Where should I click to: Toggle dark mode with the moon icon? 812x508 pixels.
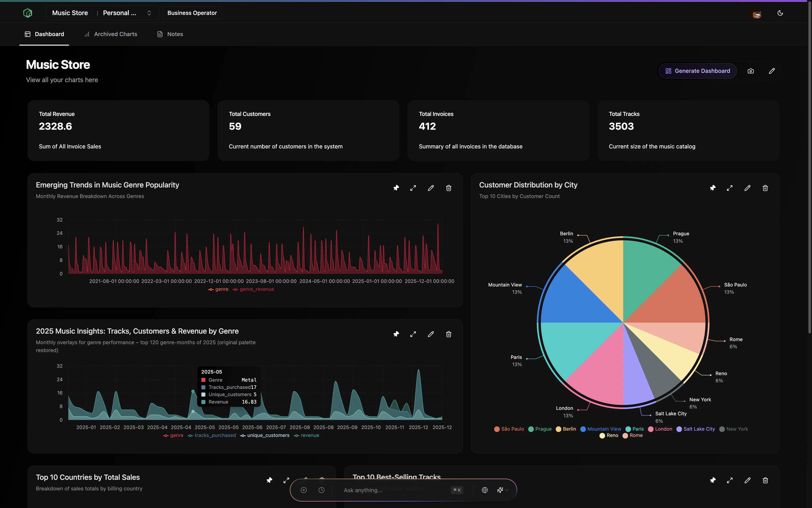pyautogui.click(x=780, y=13)
